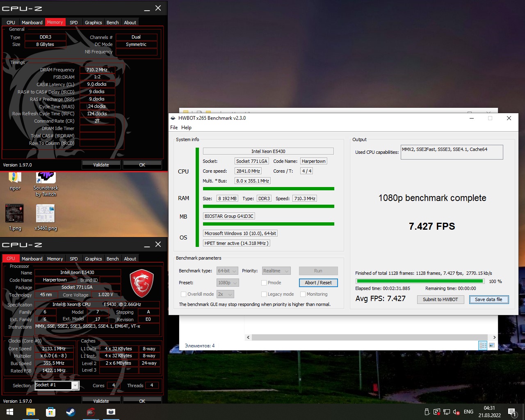Switch to HWBOT benchmark taskbar icon
The height and width of the screenshot is (420, 525).
tap(111, 412)
